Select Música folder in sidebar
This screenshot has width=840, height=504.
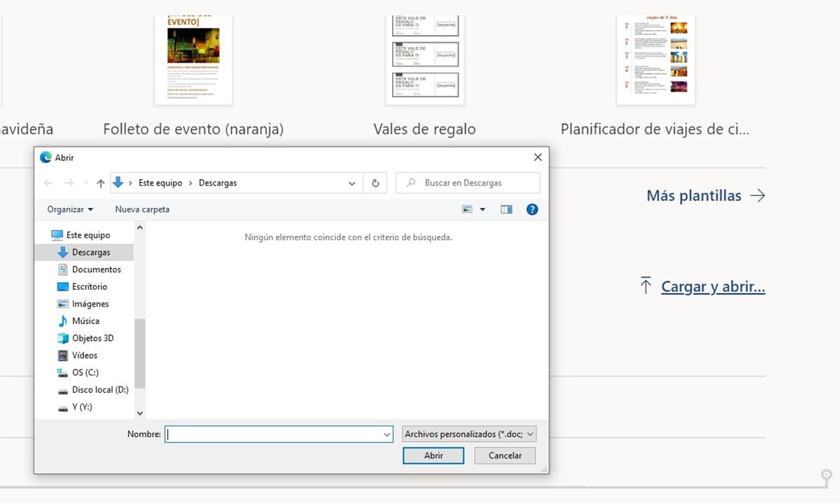point(78,321)
